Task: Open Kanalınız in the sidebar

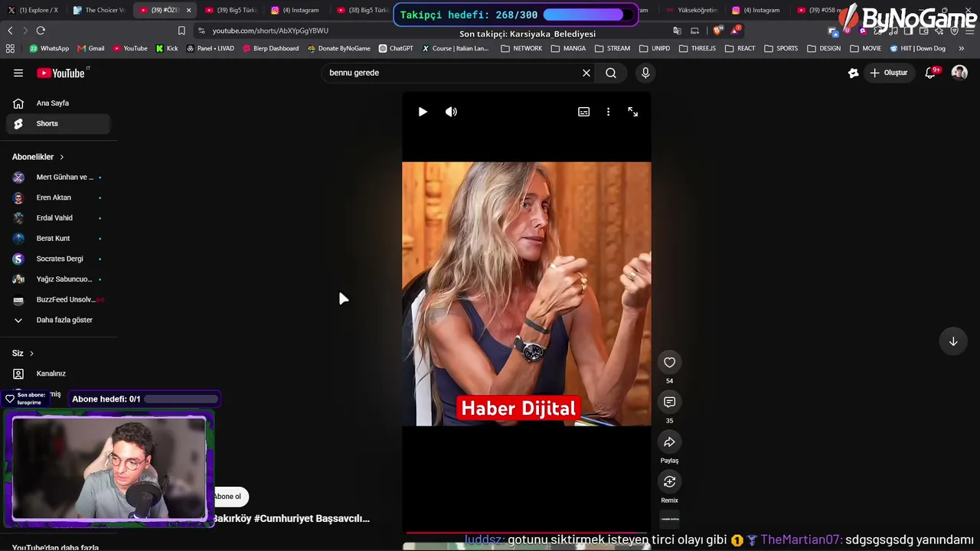Action: (58, 373)
